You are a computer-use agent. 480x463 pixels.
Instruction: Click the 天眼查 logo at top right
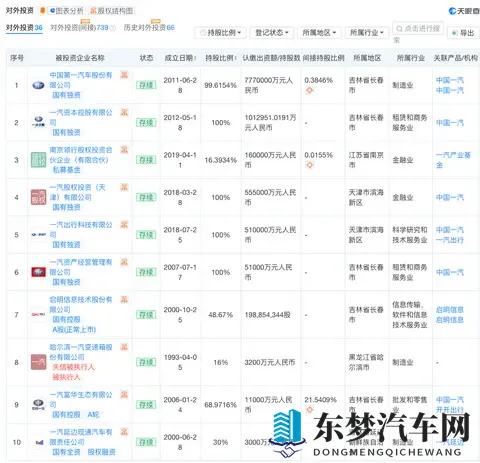pyautogui.click(x=464, y=11)
